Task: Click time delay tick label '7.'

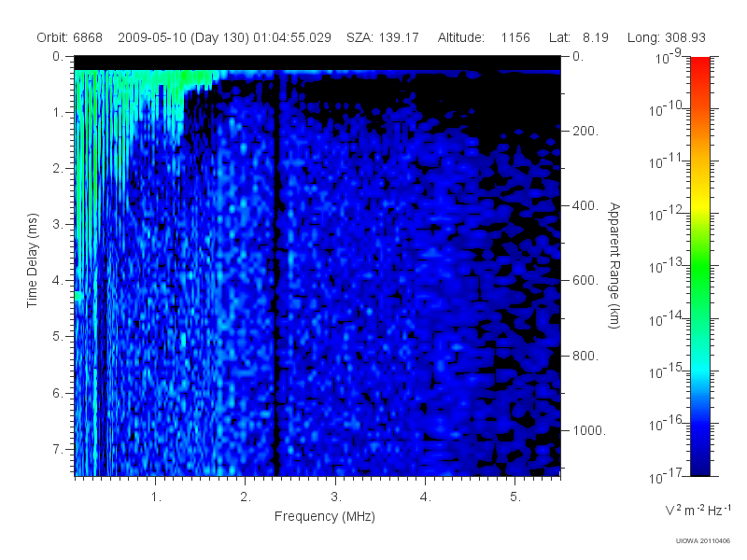Action: [x=57, y=449]
